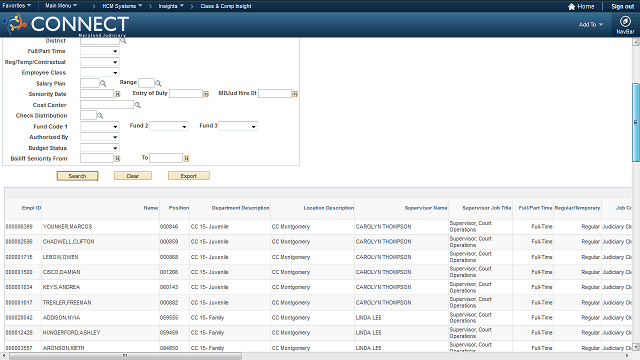Click the MDJud Hire Dt input field
The width and height of the screenshot is (640, 360).
[x=275, y=94]
